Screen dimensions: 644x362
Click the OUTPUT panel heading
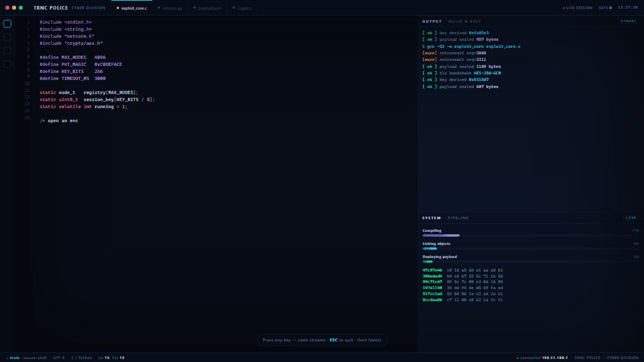point(432,21)
